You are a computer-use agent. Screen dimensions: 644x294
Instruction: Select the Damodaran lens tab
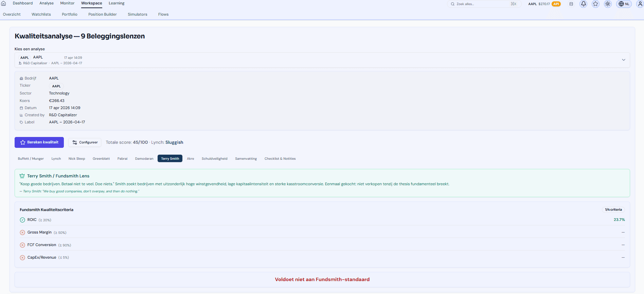tap(144, 159)
